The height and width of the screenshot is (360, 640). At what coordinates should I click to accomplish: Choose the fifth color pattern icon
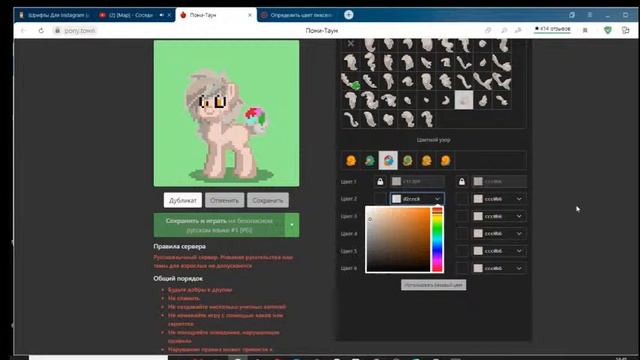click(x=426, y=160)
